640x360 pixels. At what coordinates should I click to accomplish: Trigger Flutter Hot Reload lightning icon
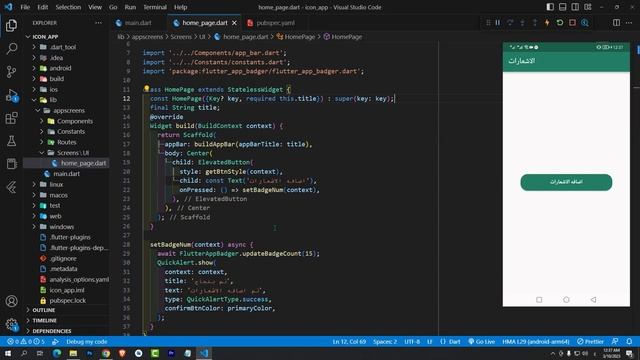click(x=547, y=23)
